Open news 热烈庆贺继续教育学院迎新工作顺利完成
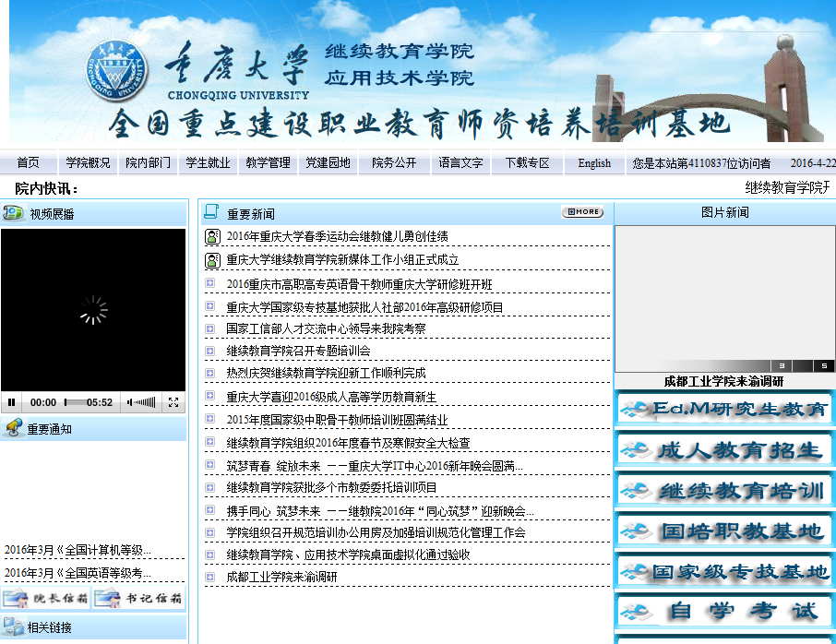The height and width of the screenshot is (644, 836). pyautogui.click(x=326, y=373)
